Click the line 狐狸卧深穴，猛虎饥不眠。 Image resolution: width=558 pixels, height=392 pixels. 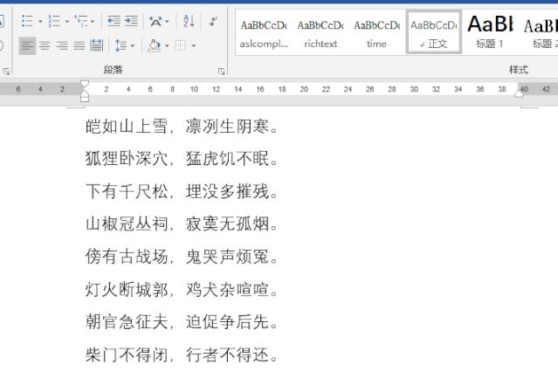(x=182, y=158)
